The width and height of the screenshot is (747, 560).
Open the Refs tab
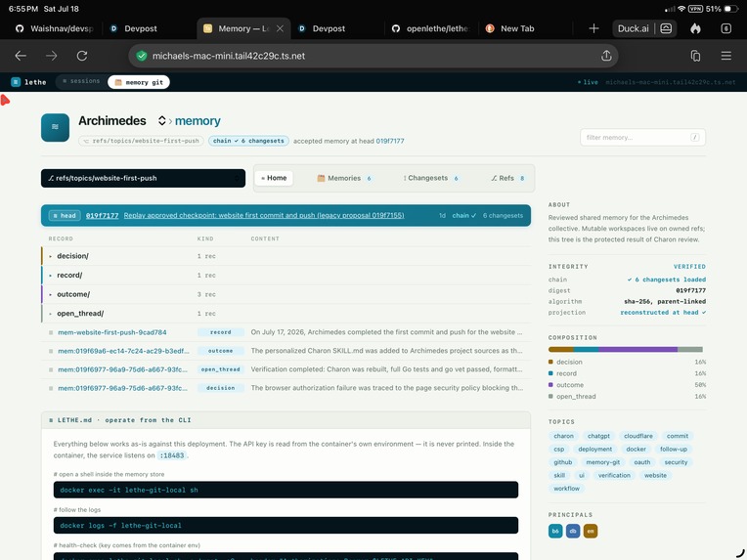[507, 178]
